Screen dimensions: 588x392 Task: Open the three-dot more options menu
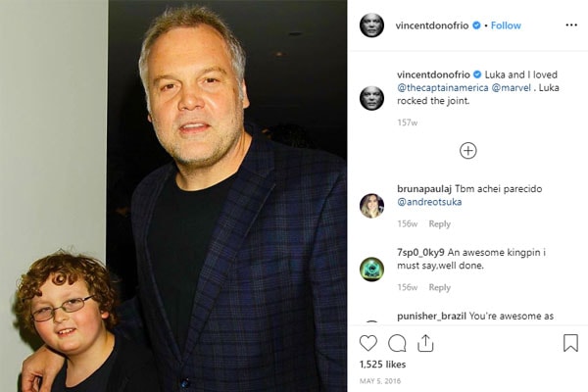(x=571, y=24)
